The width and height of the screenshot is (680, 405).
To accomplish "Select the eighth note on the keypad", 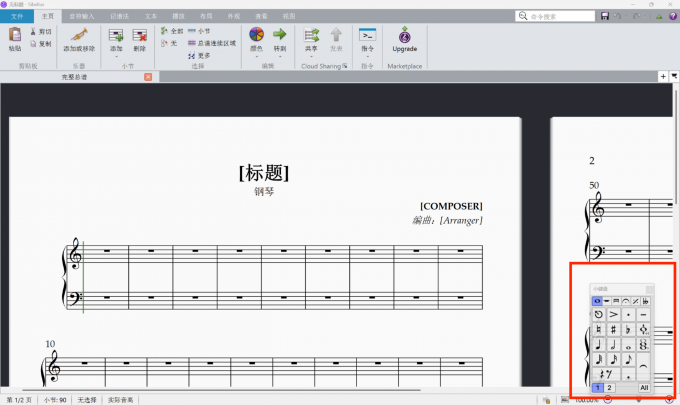I will click(x=628, y=359).
